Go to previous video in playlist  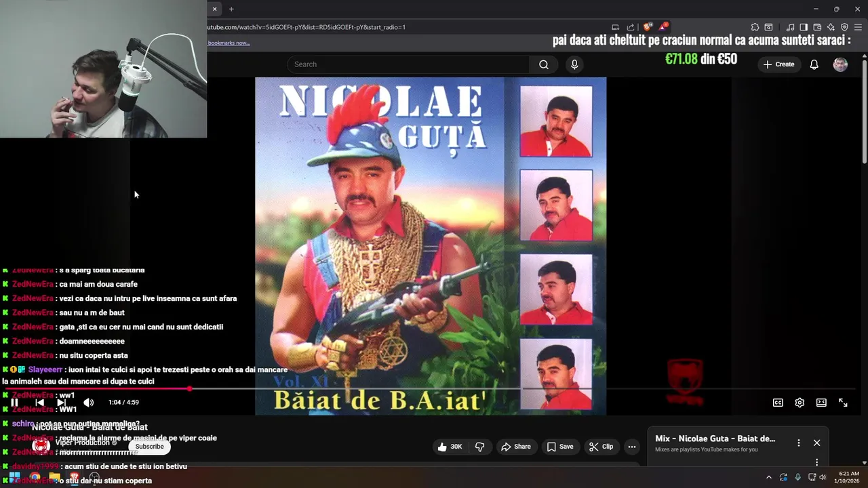(39, 403)
